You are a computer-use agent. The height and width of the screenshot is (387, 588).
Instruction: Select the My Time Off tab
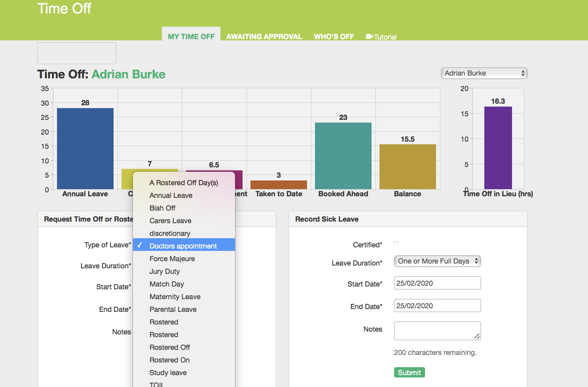click(191, 36)
